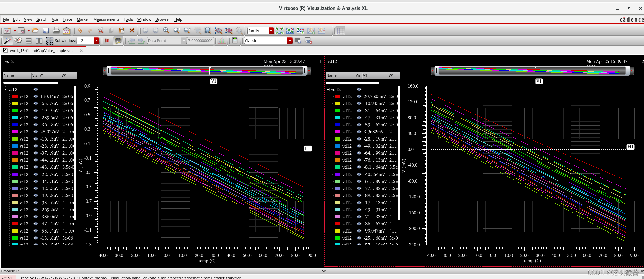The height and width of the screenshot is (279, 644).
Task: Paste with the clipboard icon
Action: [122, 31]
